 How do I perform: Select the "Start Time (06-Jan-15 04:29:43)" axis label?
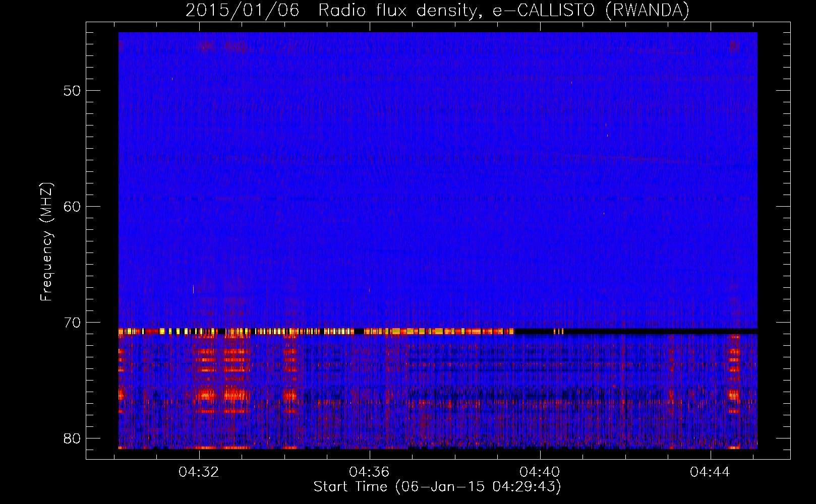pyautogui.click(x=437, y=487)
